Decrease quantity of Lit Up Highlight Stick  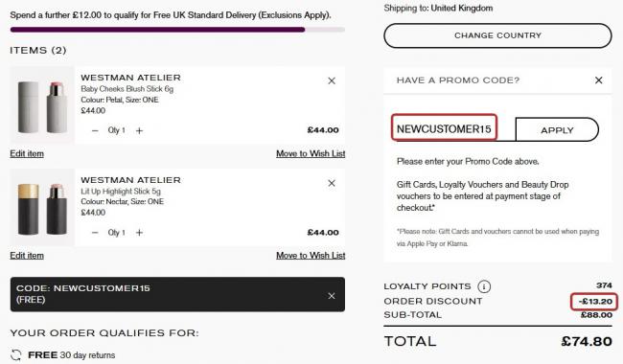coord(95,233)
